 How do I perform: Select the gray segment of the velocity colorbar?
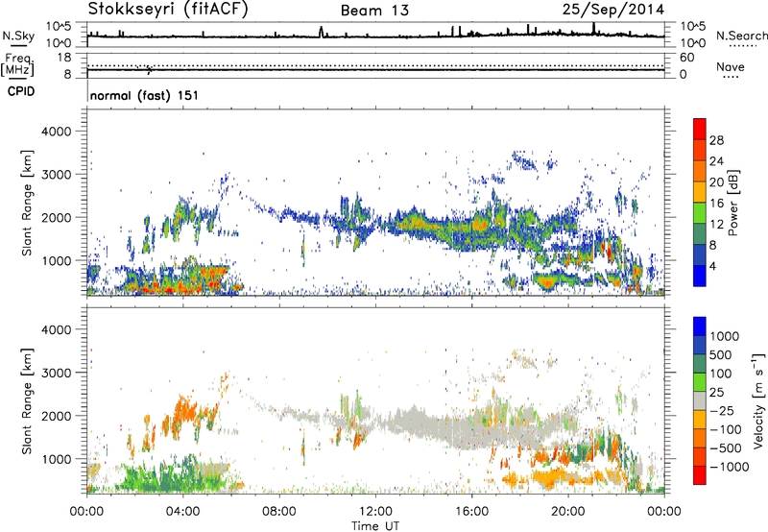point(700,401)
